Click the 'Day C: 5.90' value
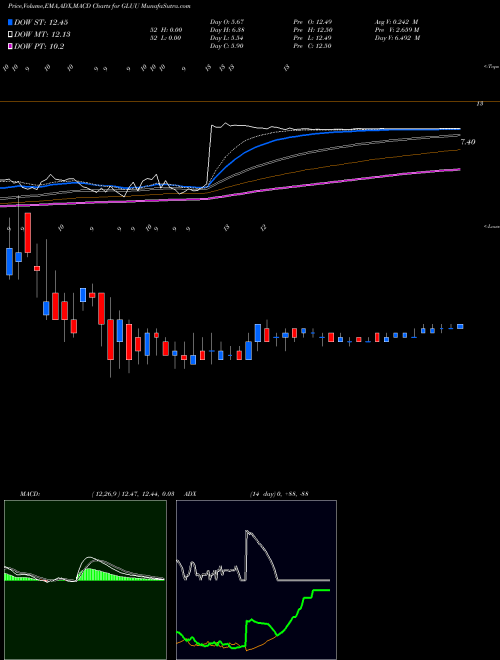Screen dimensions: 500x660 pyautogui.click(x=227, y=46)
